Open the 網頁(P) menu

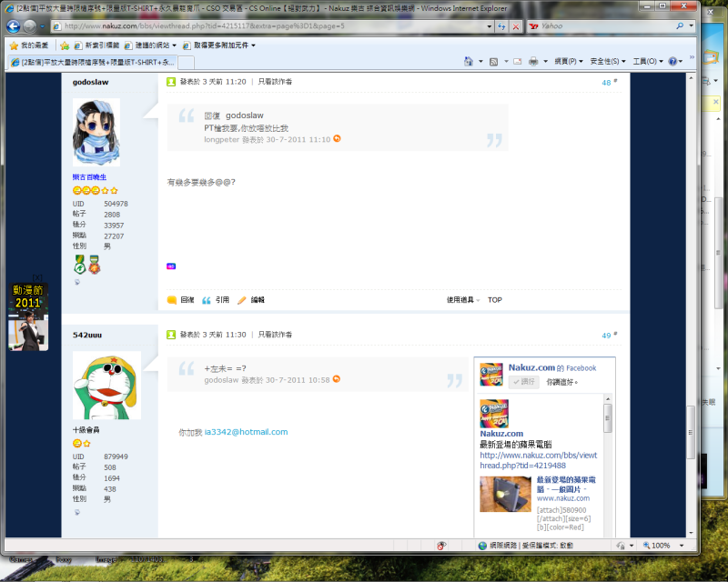[568, 61]
